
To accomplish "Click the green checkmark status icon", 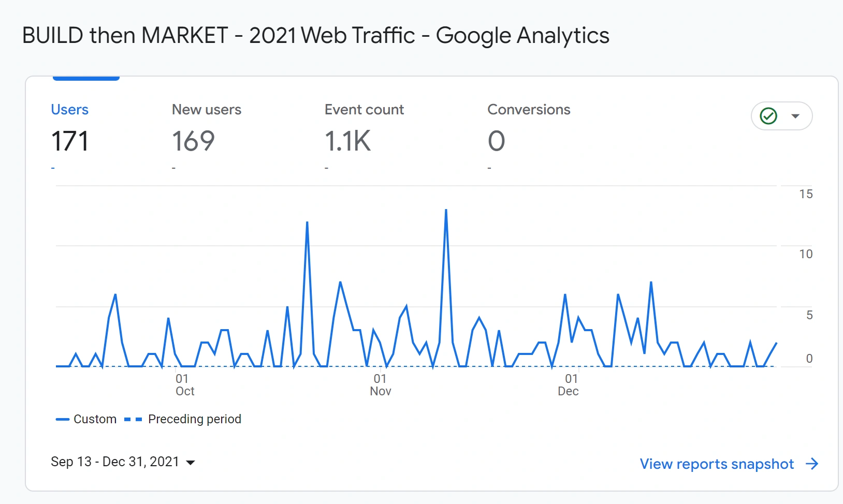I will tap(768, 116).
